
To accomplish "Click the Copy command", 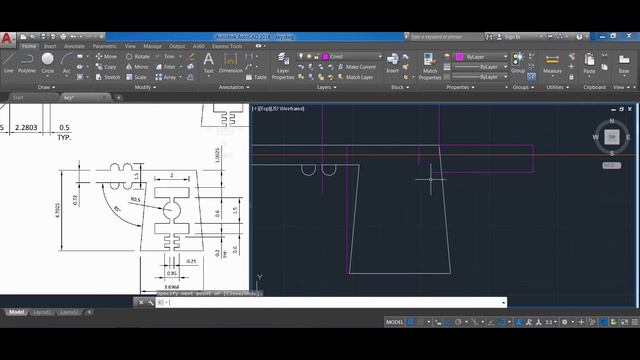I will click(x=106, y=67).
